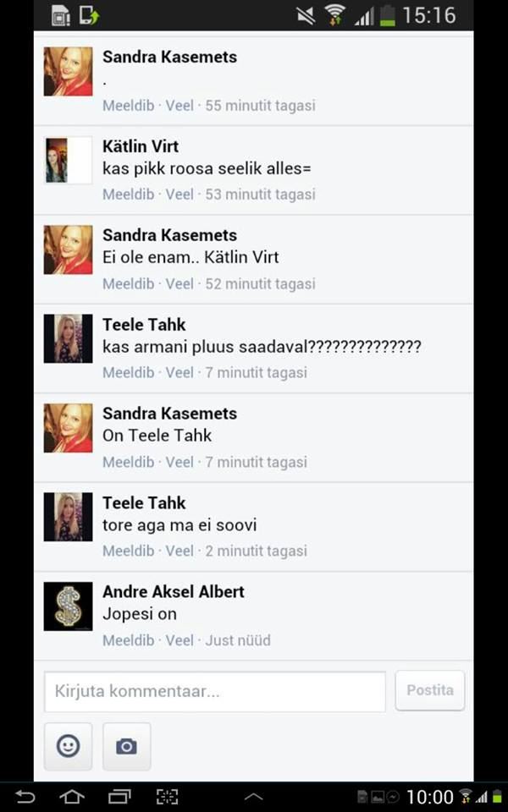Image resolution: width=508 pixels, height=812 pixels.
Task: Tap Meeldib under 'Ei ole enam..' comment
Action: [x=129, y=284]
